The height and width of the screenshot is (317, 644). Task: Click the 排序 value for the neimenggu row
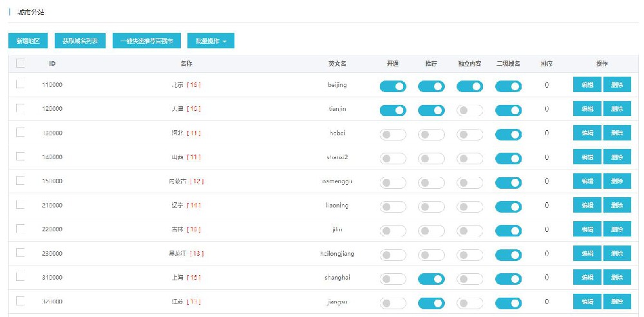547,181
